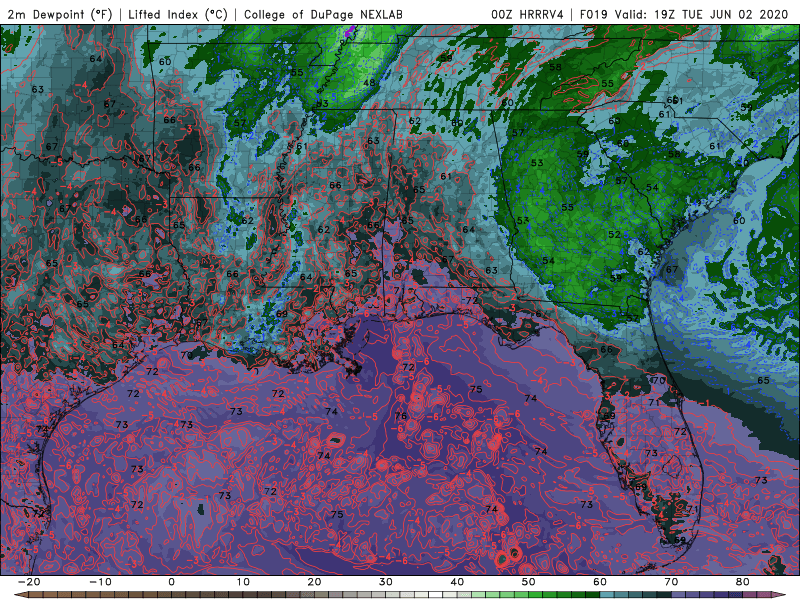Select the "College of DuPage NEXLAB" header text
The image size is (800, 600).
tap(323, 14)
